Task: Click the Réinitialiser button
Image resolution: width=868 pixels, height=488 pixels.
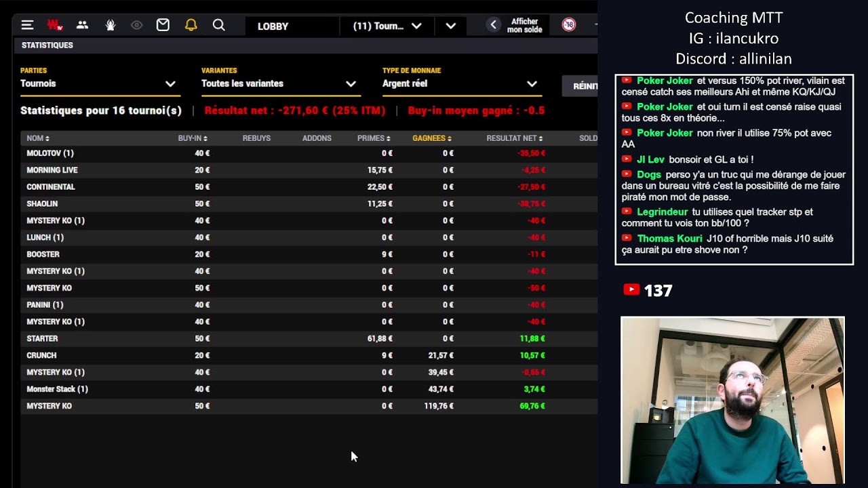Action: click(x=580, y=86)
